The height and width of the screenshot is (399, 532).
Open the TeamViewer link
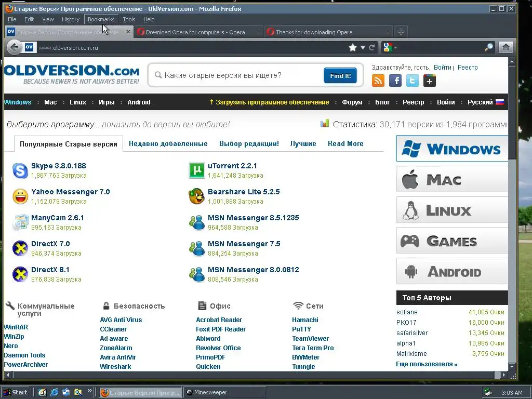pos(311,339)
